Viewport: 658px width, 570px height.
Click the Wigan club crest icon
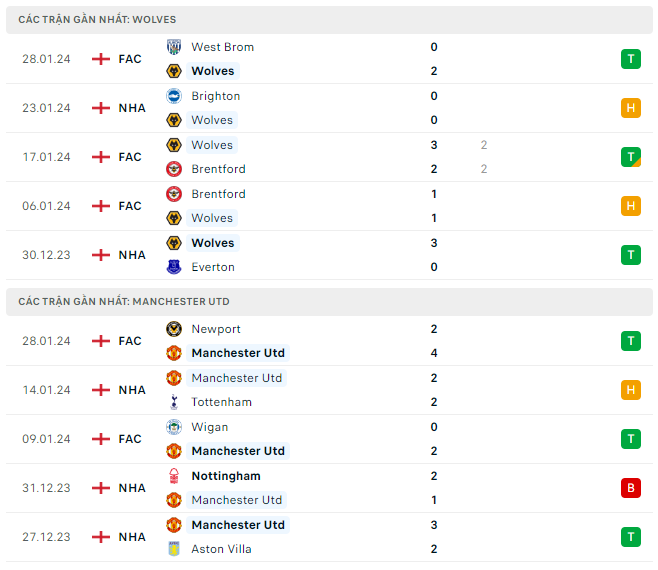(173, 427)
